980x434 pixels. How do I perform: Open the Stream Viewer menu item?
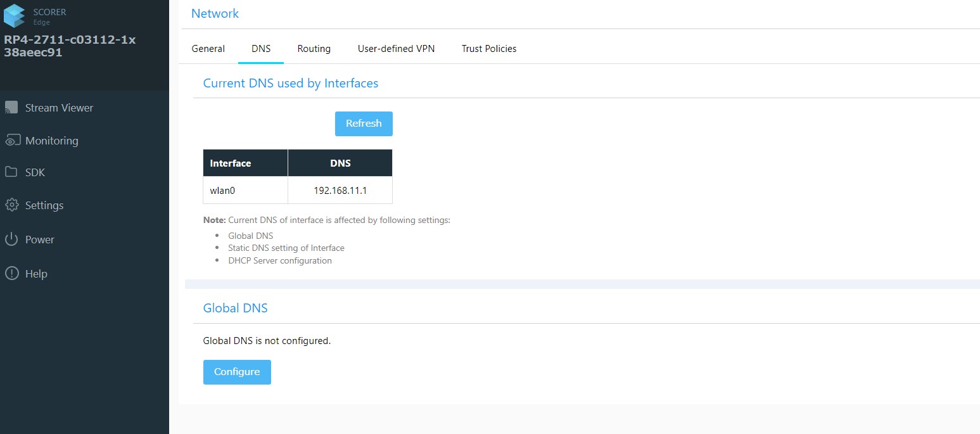click(59, 108)
